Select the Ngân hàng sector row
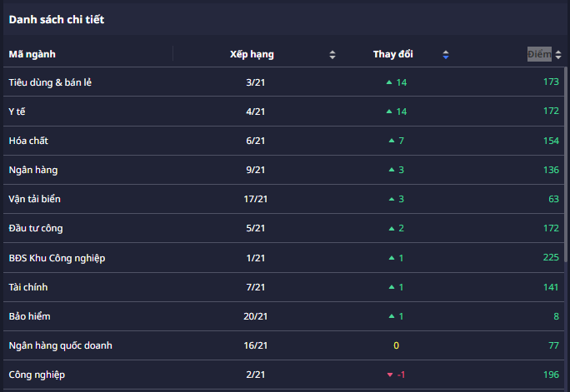The image size is (570, 392). (x=33, y=170)
